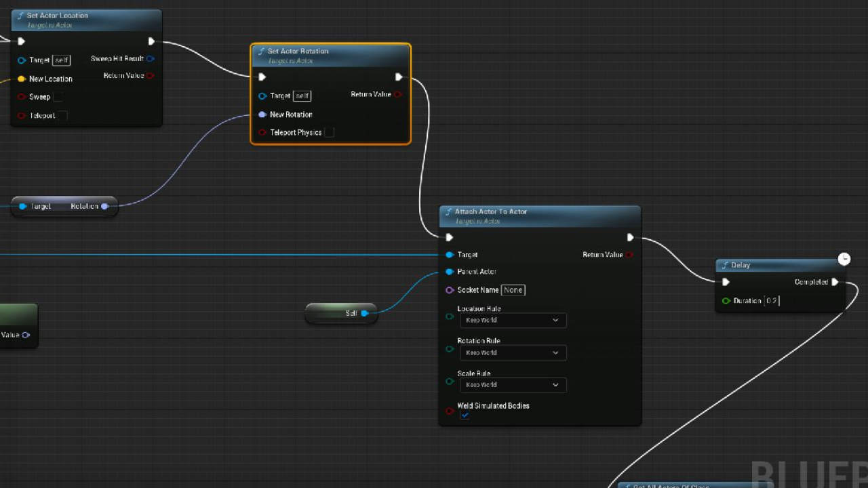Click the Sweep input pin on Set Actor Location
This screenshot has width=868, height=488.
(x=22, y=97)
